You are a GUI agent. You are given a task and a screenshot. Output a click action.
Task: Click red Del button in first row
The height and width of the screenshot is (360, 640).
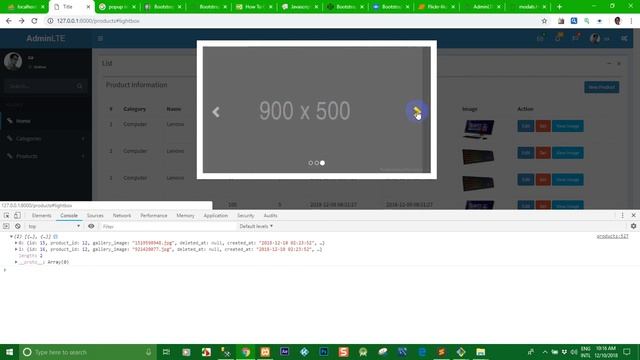[x=543, y=126]
